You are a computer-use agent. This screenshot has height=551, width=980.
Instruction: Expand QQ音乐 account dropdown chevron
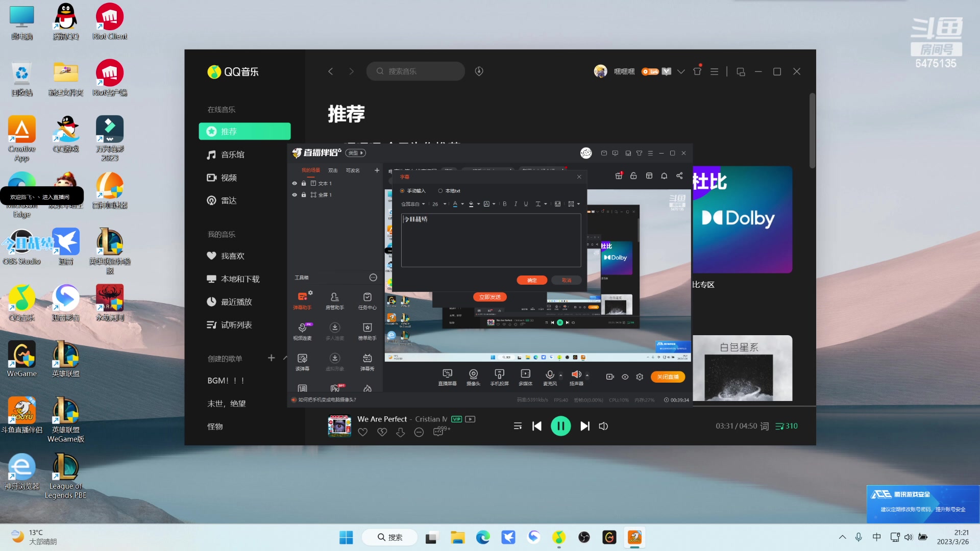point(681,71)
